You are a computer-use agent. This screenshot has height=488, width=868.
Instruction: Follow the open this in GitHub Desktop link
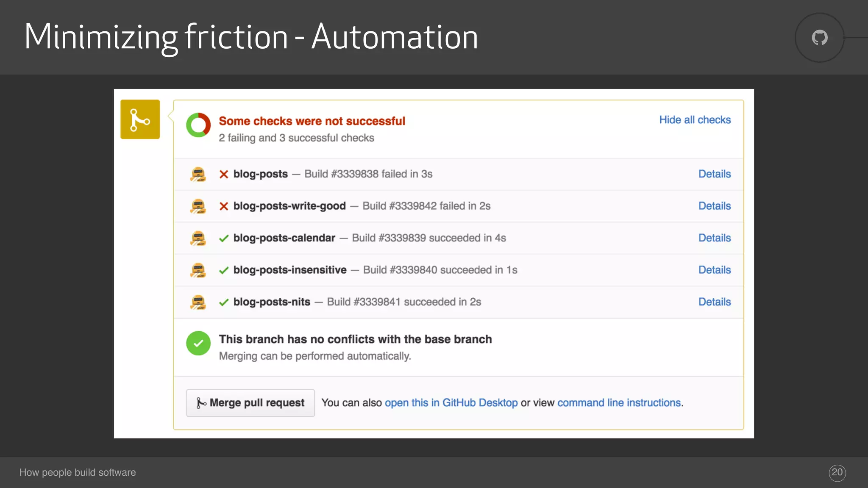tap(451, 403)
